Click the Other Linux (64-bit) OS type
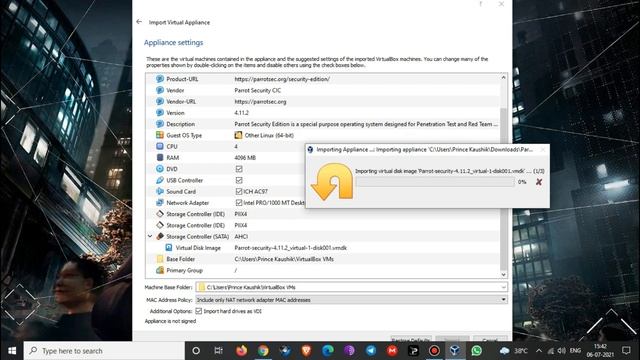This screenshot has height=360, width=640. pos(269,135)
